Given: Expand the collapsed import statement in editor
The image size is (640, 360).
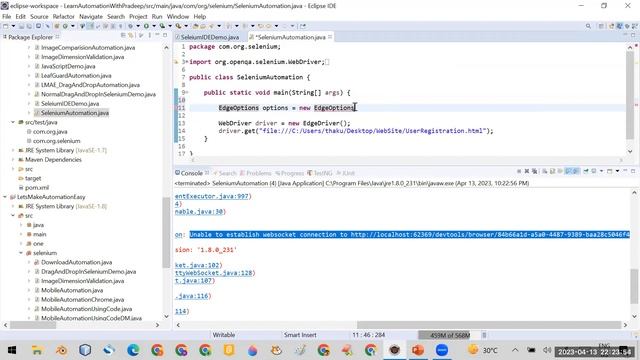Looking at the screenshot, I should coord(187,62).
